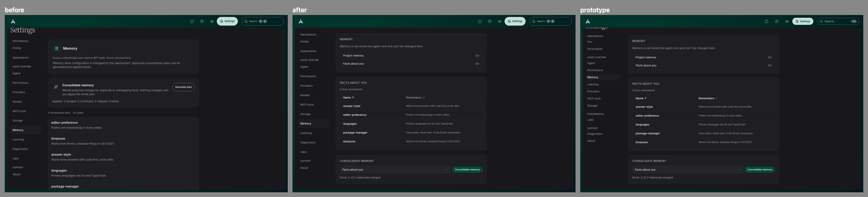Open Models in after panel sidebar
The image size is (868, 197).
click(314, 95)
